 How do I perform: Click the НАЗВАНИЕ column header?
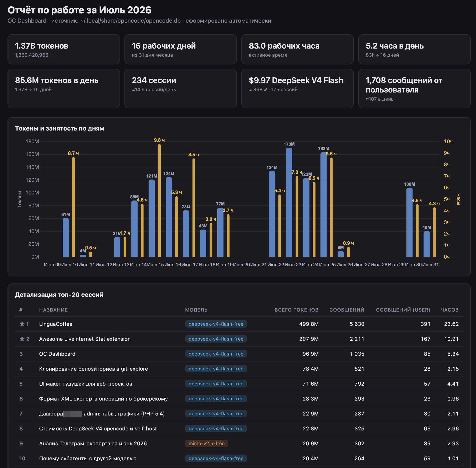[53, 310]
